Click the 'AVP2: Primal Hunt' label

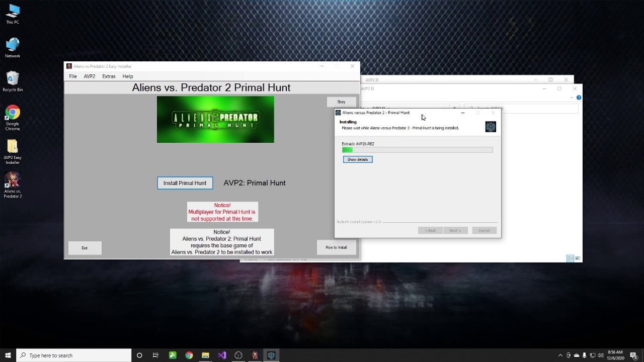pos(255,183)
